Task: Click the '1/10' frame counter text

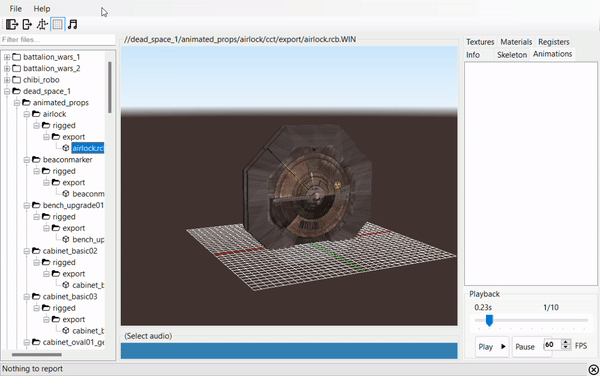Action: (551, 307)
